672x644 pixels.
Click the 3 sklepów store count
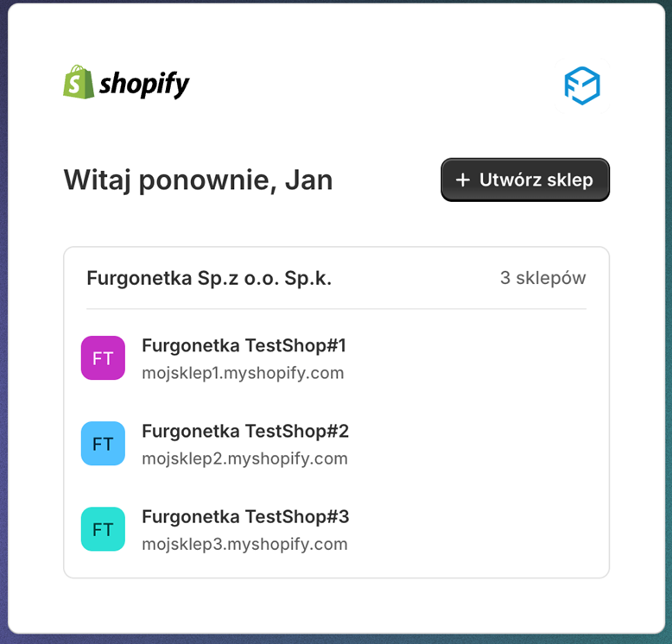pos(542,278)
